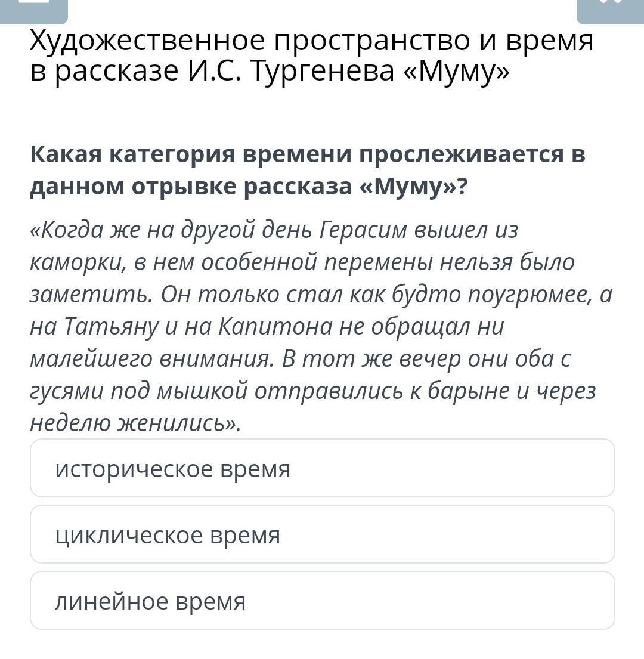Viewport: 644px width, 659px height.
Task: Select the answer 'историческое время'
Action: 322,468
